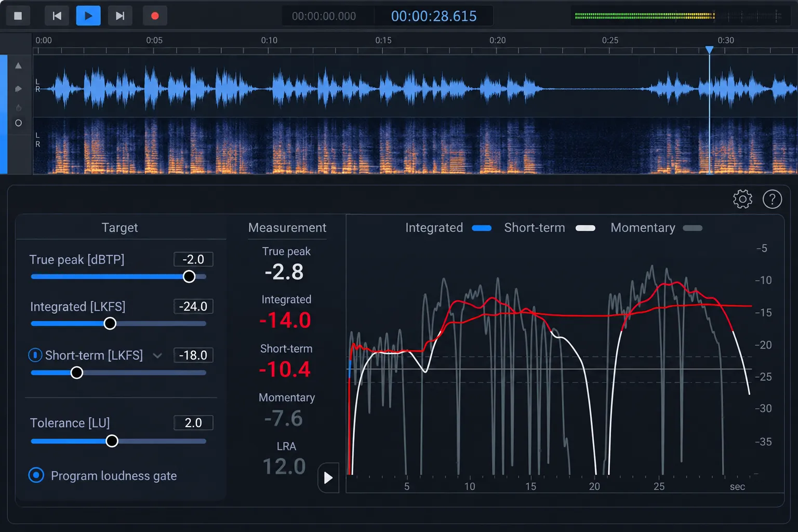Click the Tolerance [LU] slider handle
798x532 pixels.
click(x=112, y=441)
